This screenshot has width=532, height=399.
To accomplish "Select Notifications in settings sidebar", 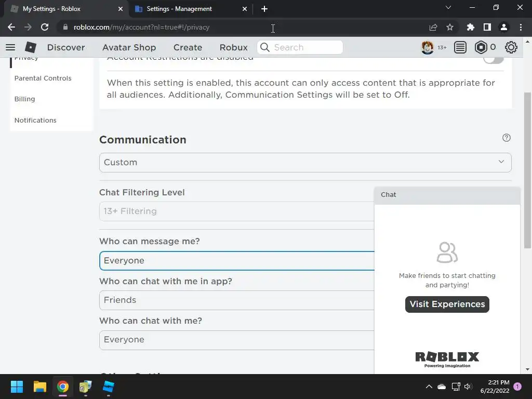I will [35, 120].
